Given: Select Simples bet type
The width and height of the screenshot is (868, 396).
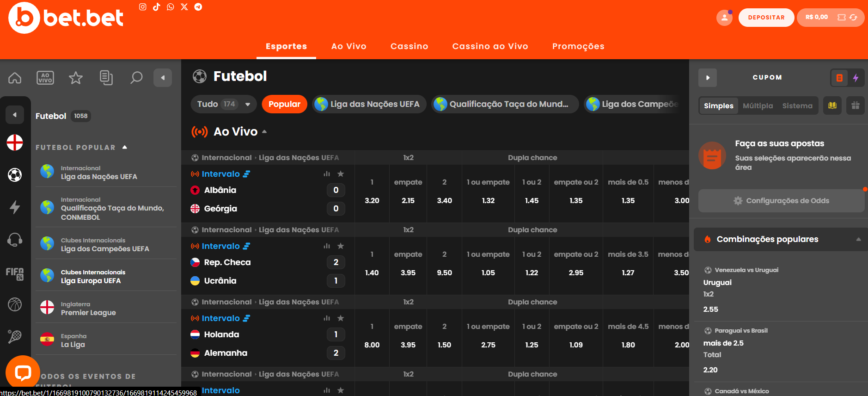Looking at the screenshot, I should coord(719,105).
